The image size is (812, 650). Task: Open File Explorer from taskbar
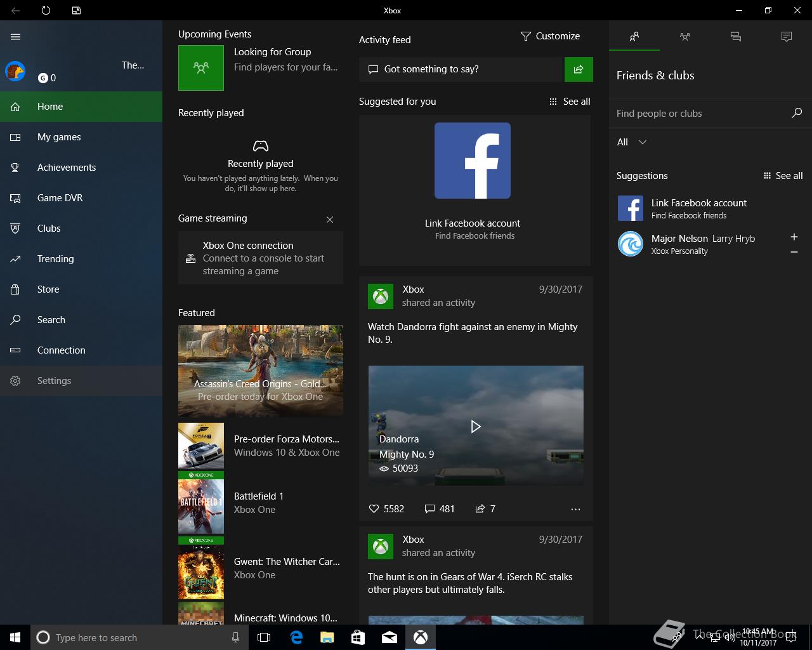point(327,637)
